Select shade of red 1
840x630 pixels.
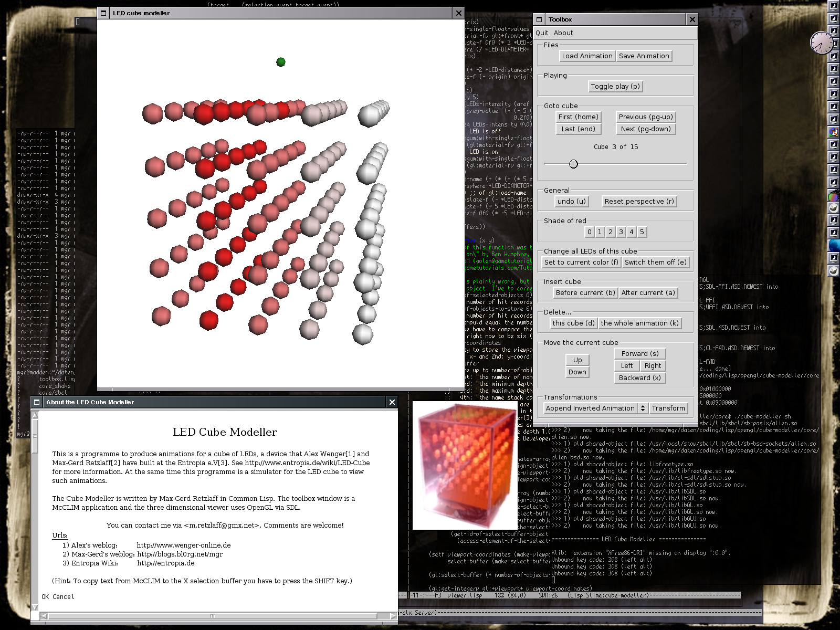[x=600, y=232]
